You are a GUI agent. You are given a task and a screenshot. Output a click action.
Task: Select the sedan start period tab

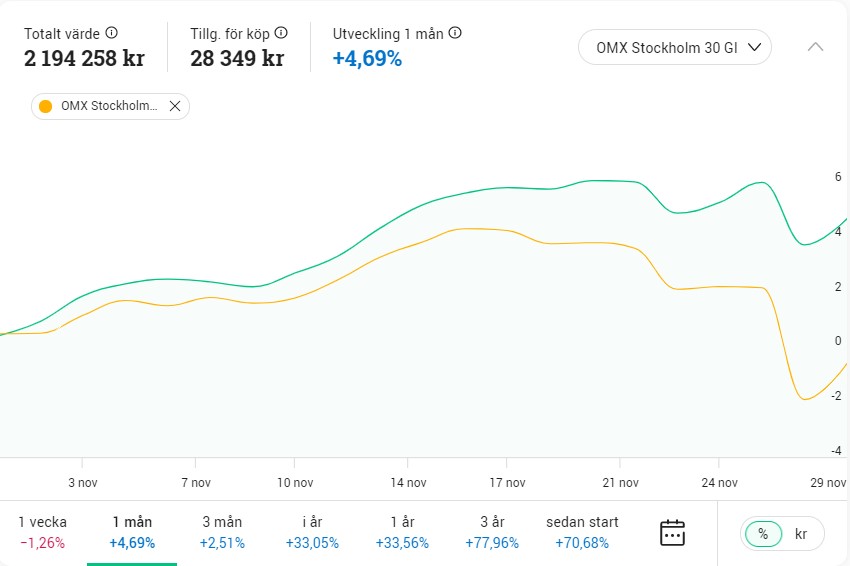pyautogui.click(x=582, y=532)
